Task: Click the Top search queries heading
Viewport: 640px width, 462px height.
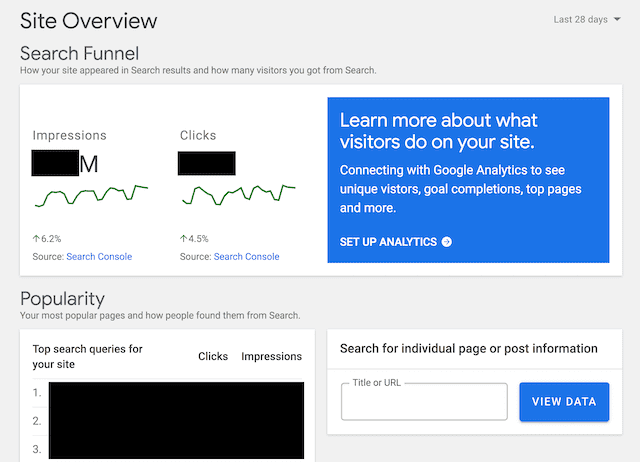Action: click(88, 356)
